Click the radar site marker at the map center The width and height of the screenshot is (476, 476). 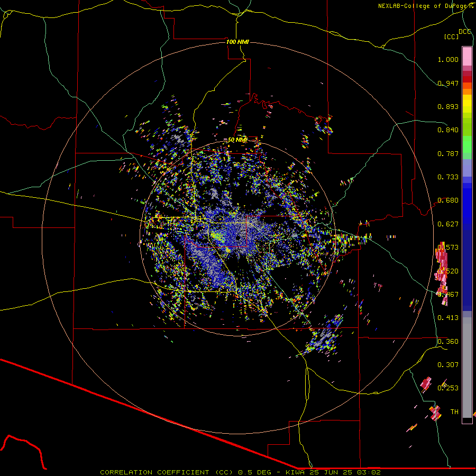point(239,237)
